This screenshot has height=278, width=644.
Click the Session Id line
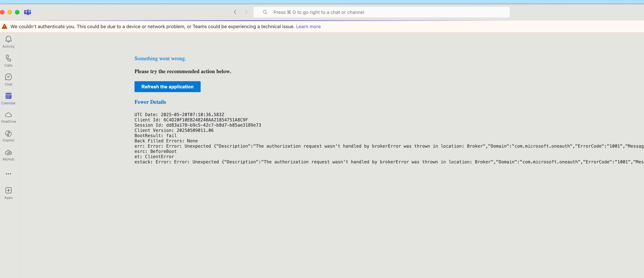click(x=198, y=125)
